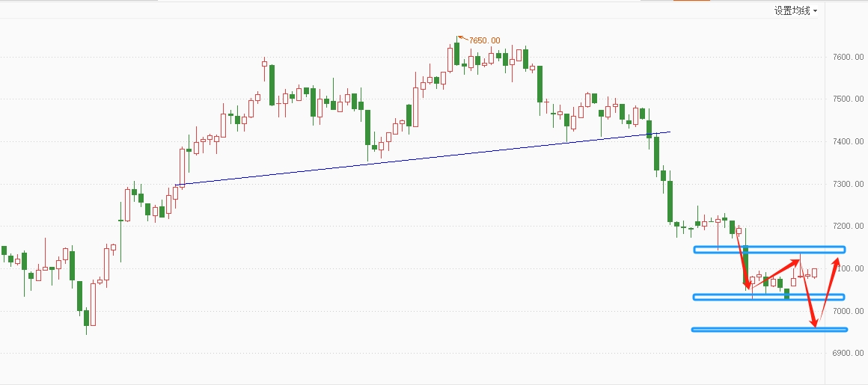
Task: Click the small arrow beside 设置均线
Action: pyautogui.click(x=815, y=11)
